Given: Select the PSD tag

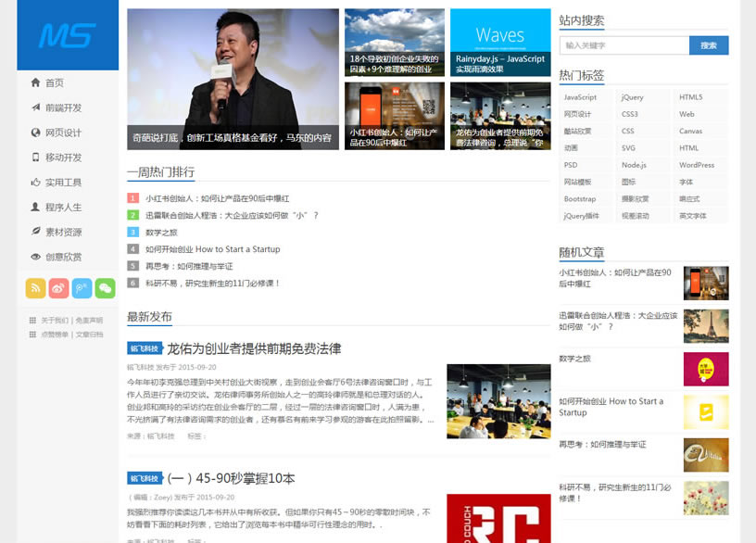Looking at the screenshot, I should click(x=571, y=165).
